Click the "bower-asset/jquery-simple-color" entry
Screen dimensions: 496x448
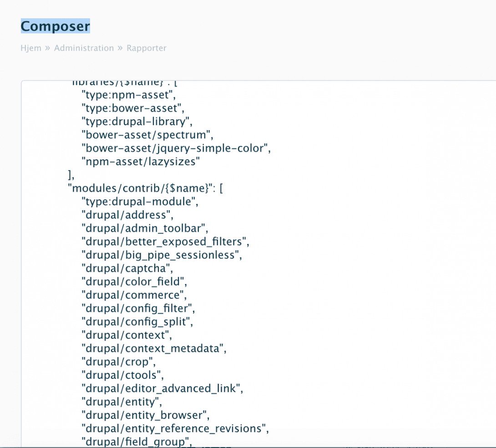coord(176,148)
